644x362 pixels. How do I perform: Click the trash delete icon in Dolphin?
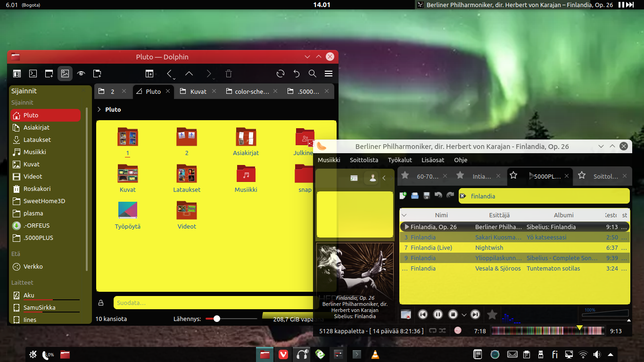pyautogui.click(x=229, y=74)
